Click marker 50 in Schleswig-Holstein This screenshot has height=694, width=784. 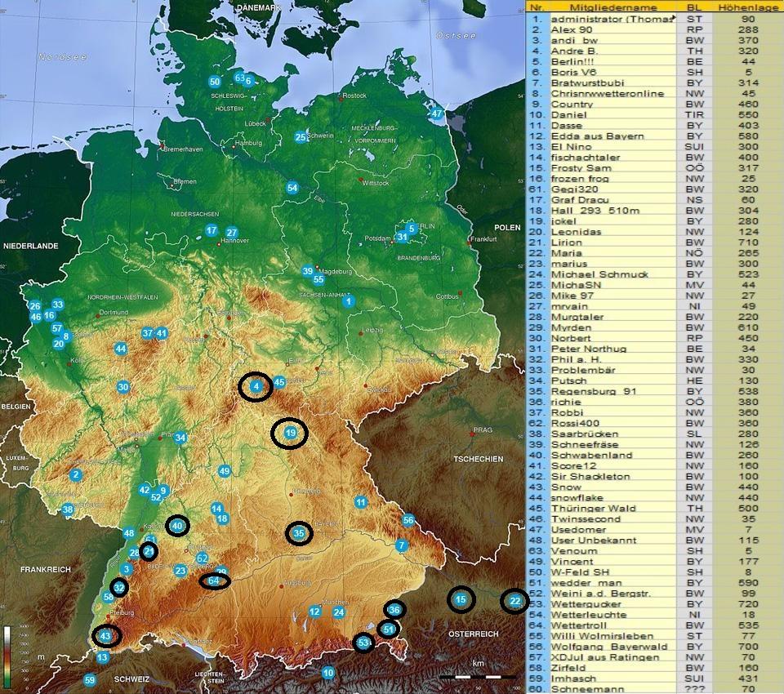click(215, 82)
